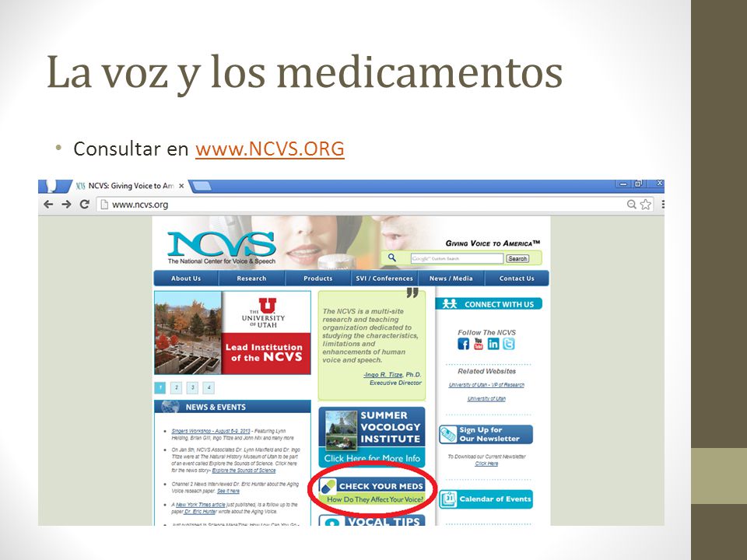Reload the page with refresh icon
Screen dimensions: 747x560
(84, 205)
